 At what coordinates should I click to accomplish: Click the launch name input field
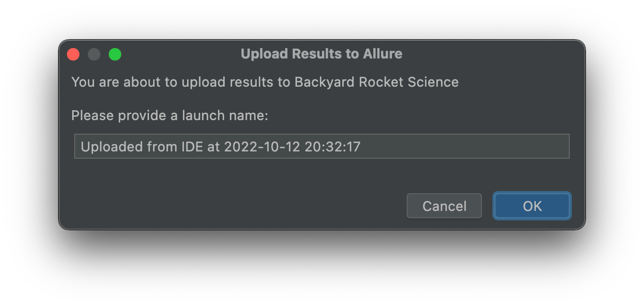coord(322,147)
